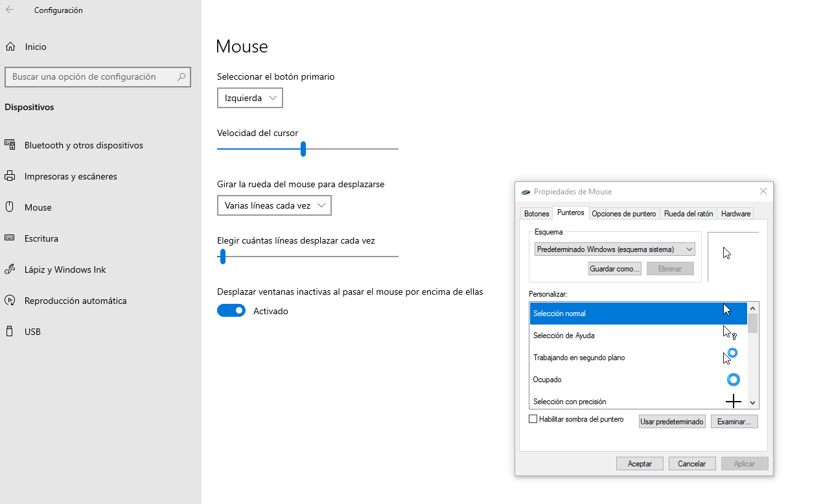Click the Guardar como... button
The height and width of the screenshot is (504, 834).
coord(615,269)
